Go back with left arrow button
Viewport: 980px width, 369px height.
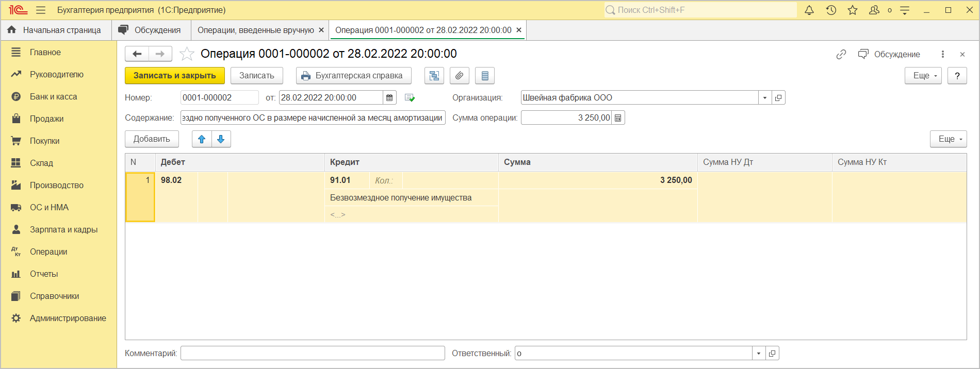(x=137, y=54)
